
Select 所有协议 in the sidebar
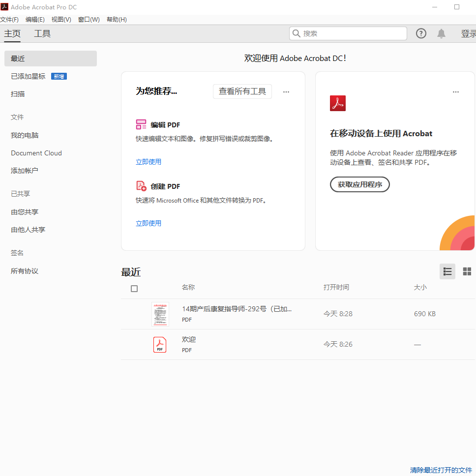pos(25,271)
